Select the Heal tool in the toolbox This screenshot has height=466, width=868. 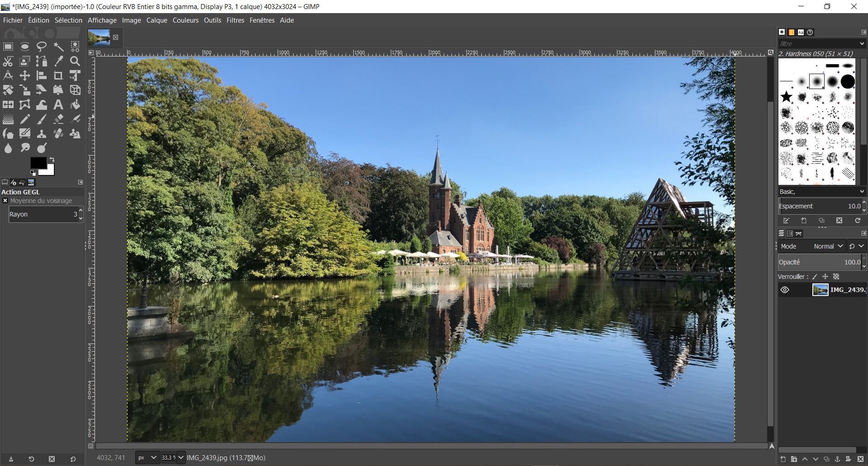58,133
